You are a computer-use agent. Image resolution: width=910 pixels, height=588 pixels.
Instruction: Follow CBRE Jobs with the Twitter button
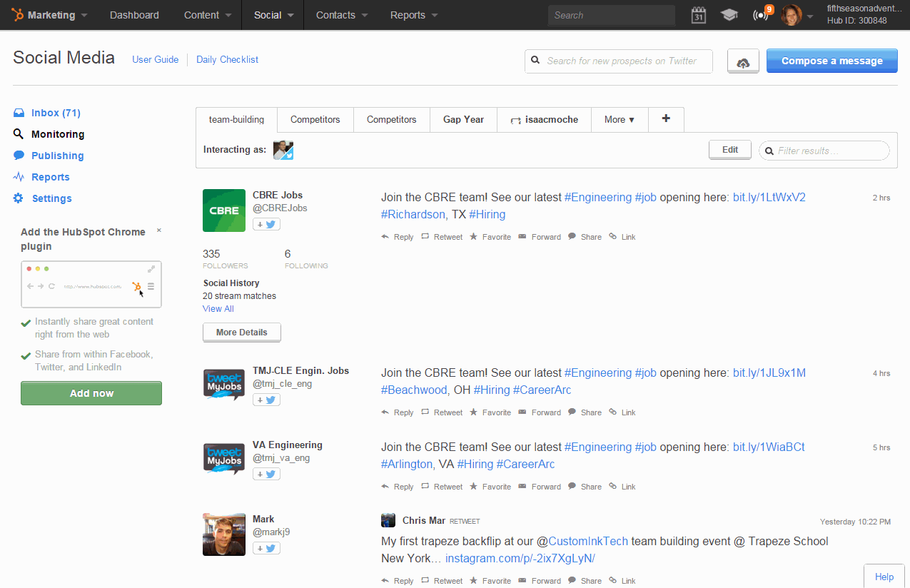266,224
